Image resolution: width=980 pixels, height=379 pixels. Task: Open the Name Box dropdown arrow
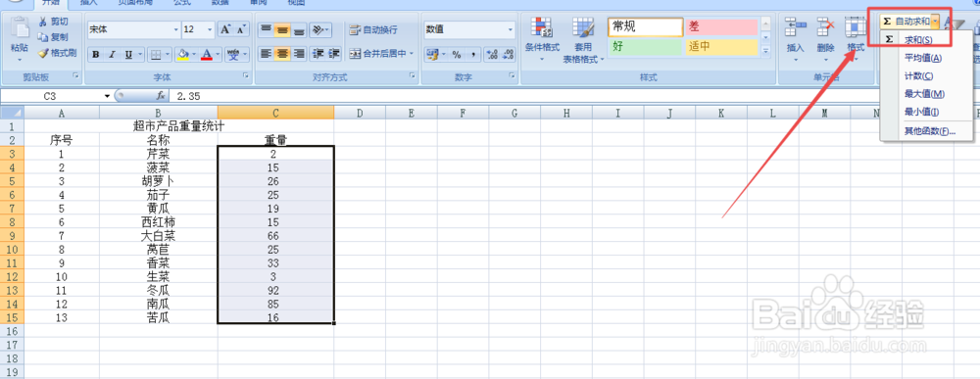(x=107, y=96)
